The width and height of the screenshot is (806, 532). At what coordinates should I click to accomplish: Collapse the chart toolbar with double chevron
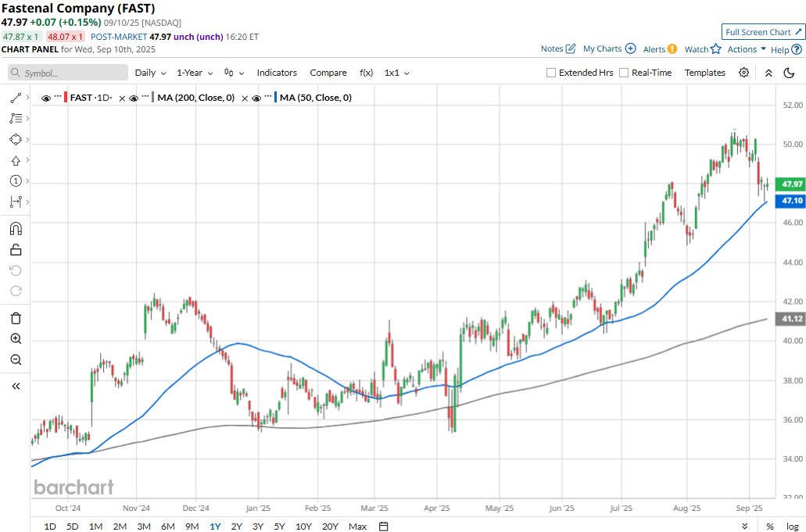[x=768, y=73]
